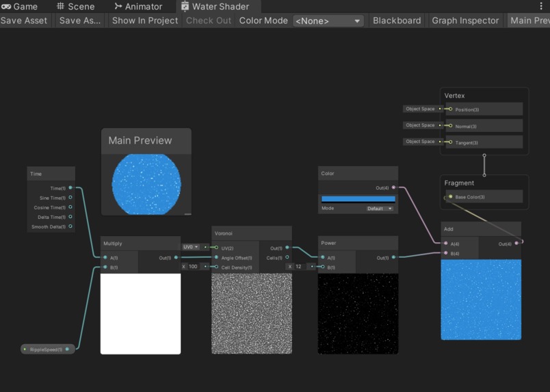Click the Sine Time(1) output port
The image size is (550, 392).
(70, 198)
